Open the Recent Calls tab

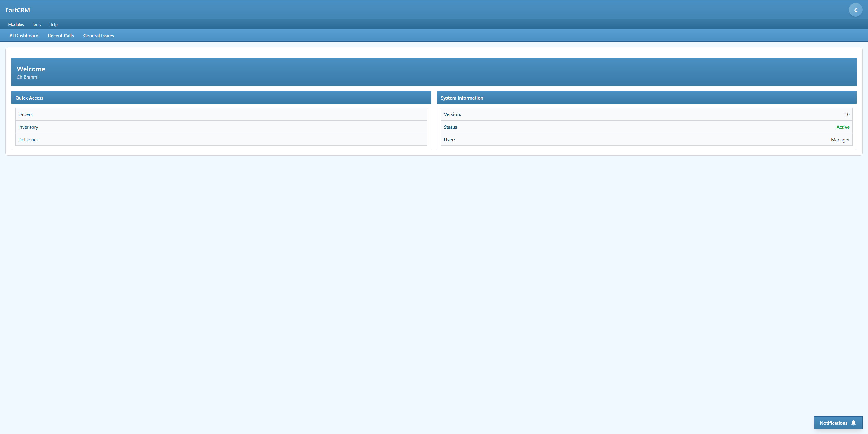pos(61,35)
